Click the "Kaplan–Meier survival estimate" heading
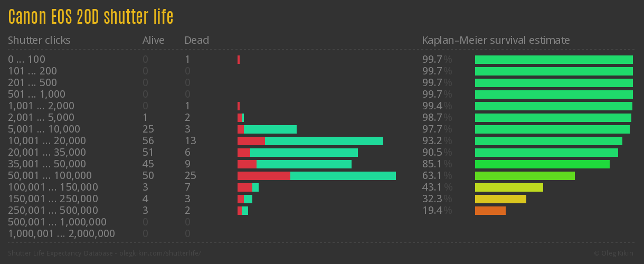644x264 pixels. click(x=496, y=40)
